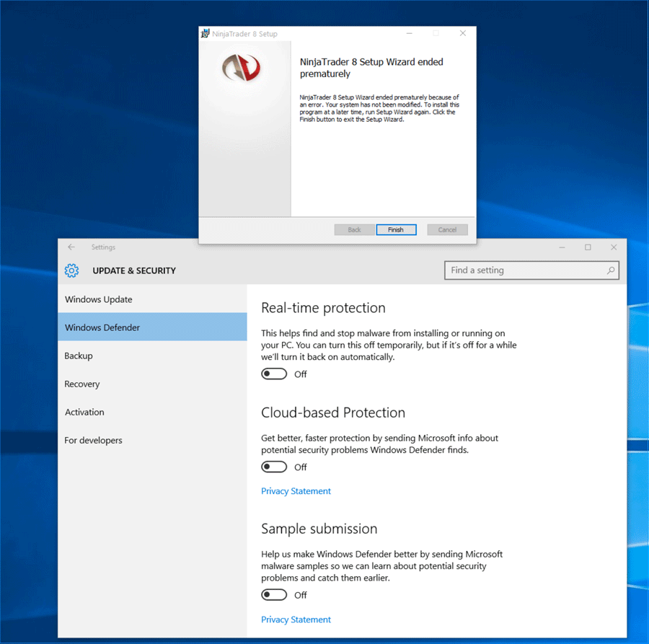Viewport: 649px width, 644px height.
Task: Click the Find a setting search box
Action: coord(531,270)
